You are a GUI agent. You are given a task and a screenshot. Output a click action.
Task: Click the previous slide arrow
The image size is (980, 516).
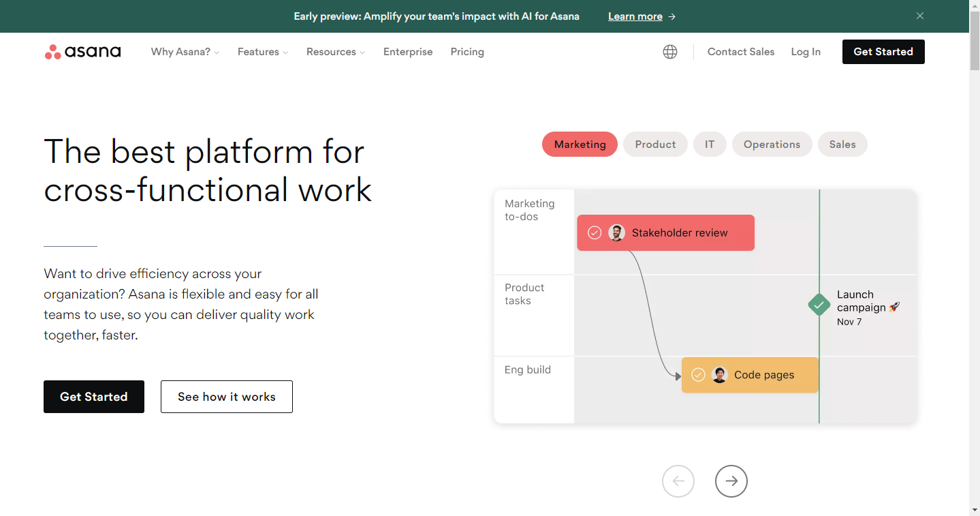678,481
